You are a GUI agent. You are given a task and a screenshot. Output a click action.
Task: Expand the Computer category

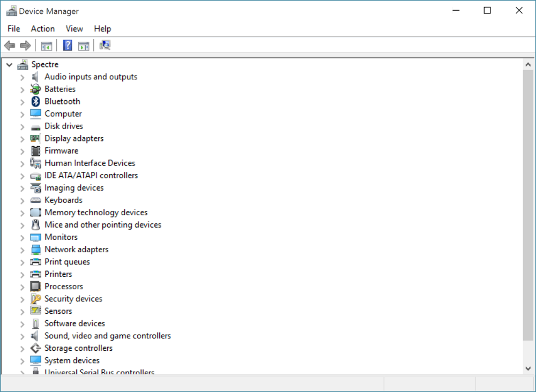click(x=22, y=114)
